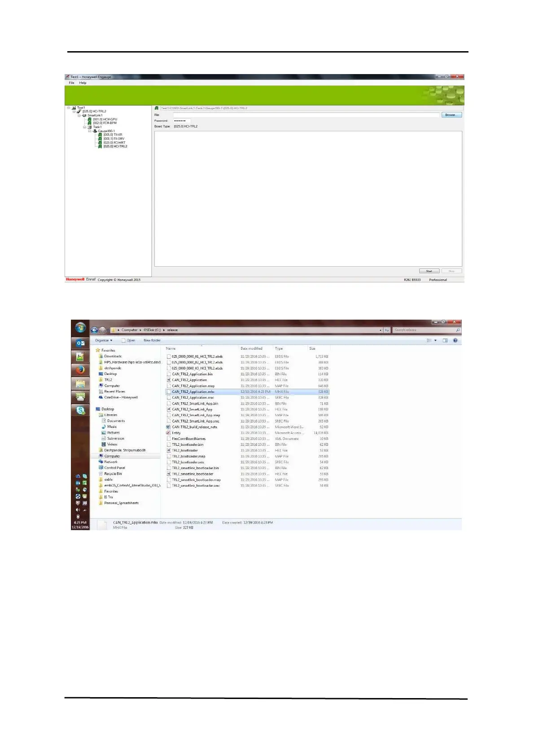Click the Search release box
This screenshot has width=534, height=756.
[427, 330]
